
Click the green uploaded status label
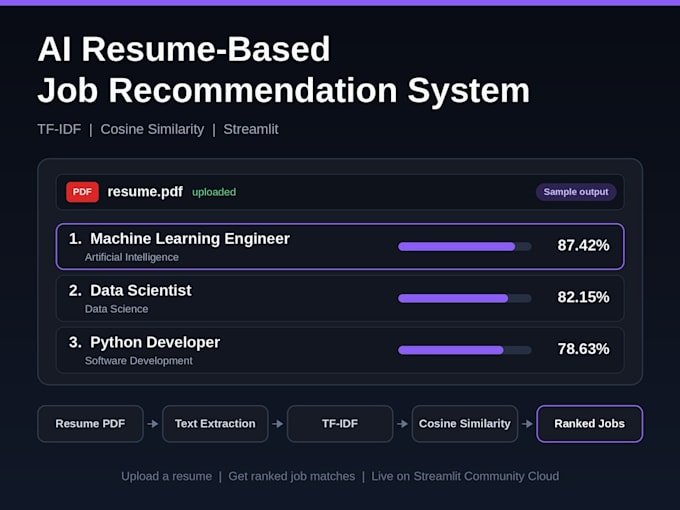(214, 192)
